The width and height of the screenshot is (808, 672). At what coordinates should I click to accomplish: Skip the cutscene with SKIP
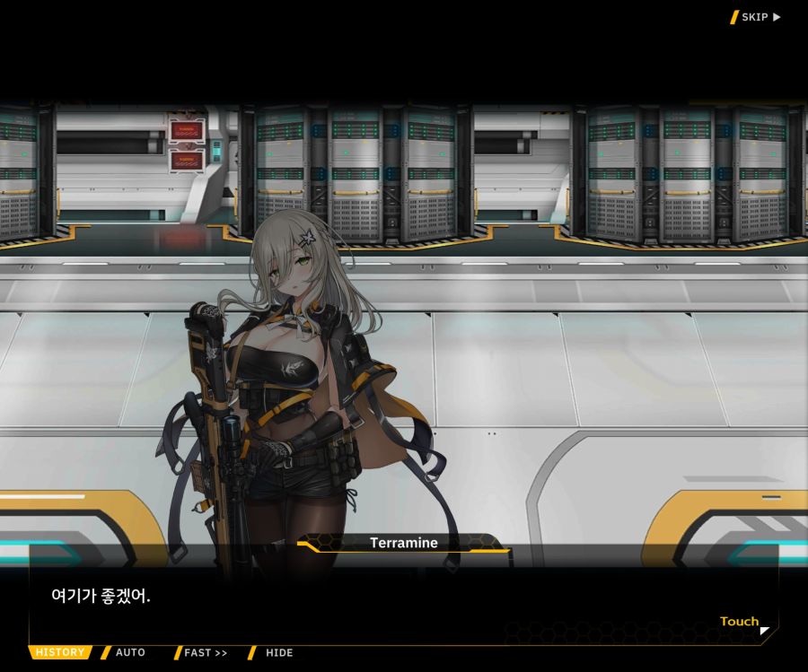(x=755, y=17)
